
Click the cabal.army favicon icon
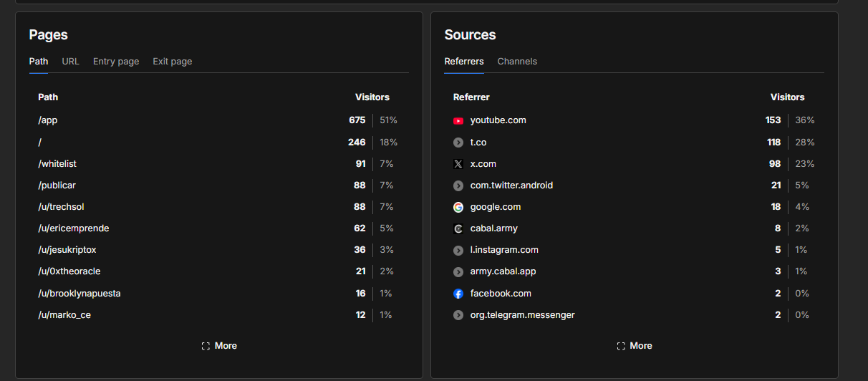(x=458, y=228)
